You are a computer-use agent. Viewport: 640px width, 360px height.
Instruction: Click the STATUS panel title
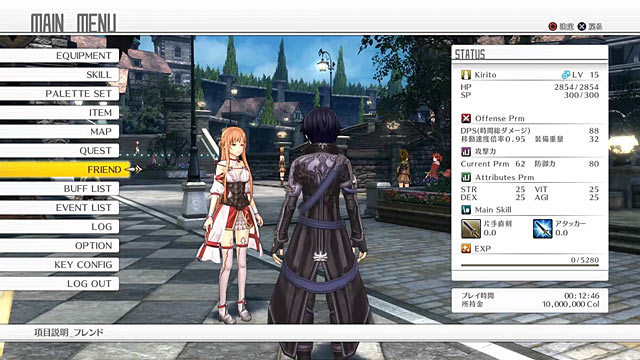coord(470,54)
